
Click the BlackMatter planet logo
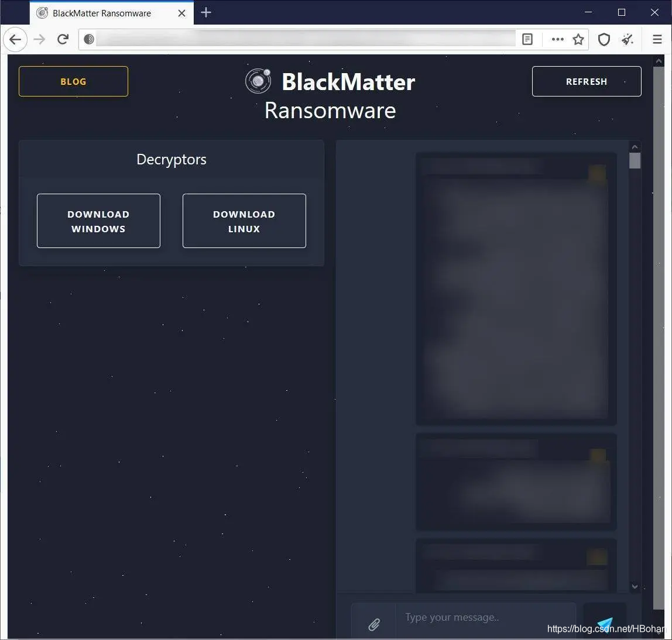pyautogui.click(x=258, y=81)
